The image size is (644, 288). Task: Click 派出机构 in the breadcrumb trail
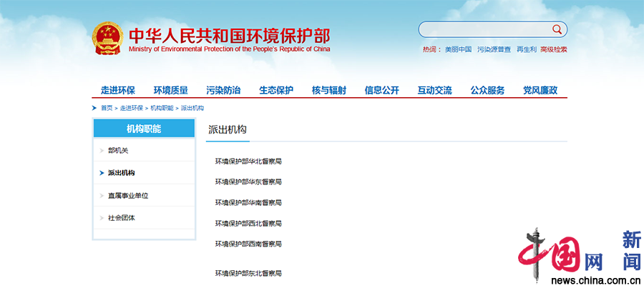(x=192, y=108)
